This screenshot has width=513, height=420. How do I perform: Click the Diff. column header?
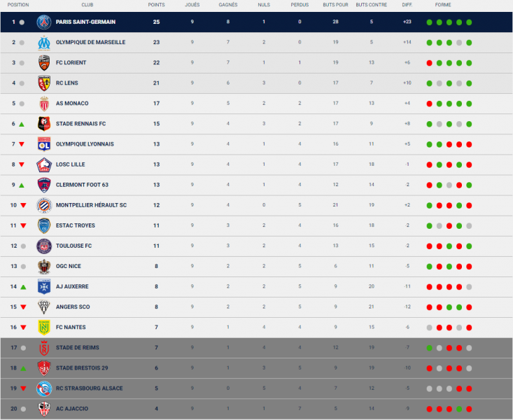coord(407,4)
